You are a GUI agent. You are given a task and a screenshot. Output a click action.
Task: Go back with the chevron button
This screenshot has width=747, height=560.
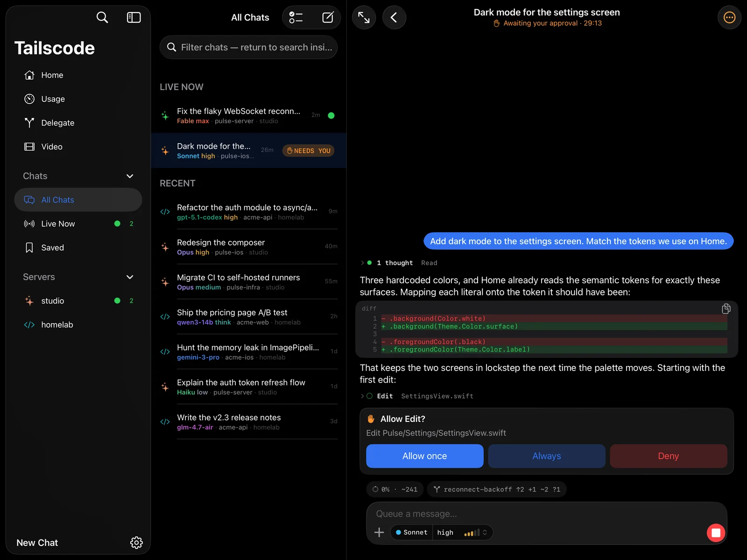click(x=394, y=18)
